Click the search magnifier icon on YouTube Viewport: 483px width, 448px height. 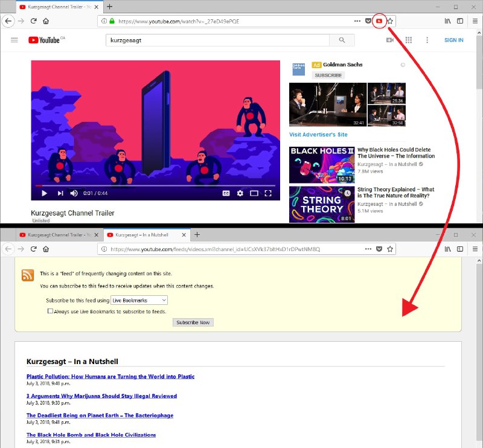point(342,40)
